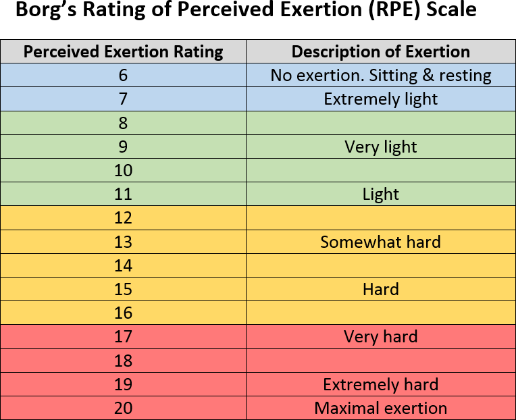Select the Perceived Exertion Rating header cell
The width and height of the screenshot is (516, 420).
(x=123, y=51)
